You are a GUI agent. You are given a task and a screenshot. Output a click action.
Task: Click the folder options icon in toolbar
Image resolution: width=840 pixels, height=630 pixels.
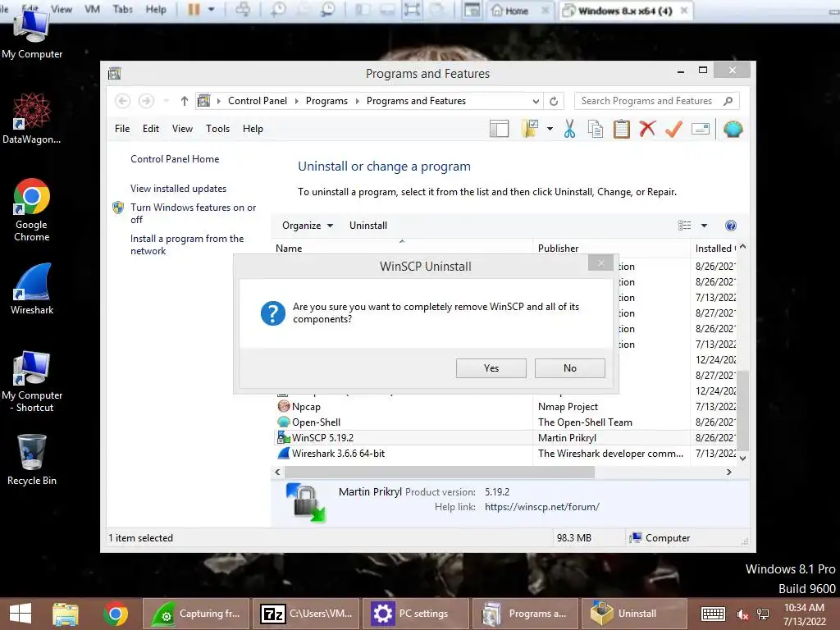coord(530,129)
